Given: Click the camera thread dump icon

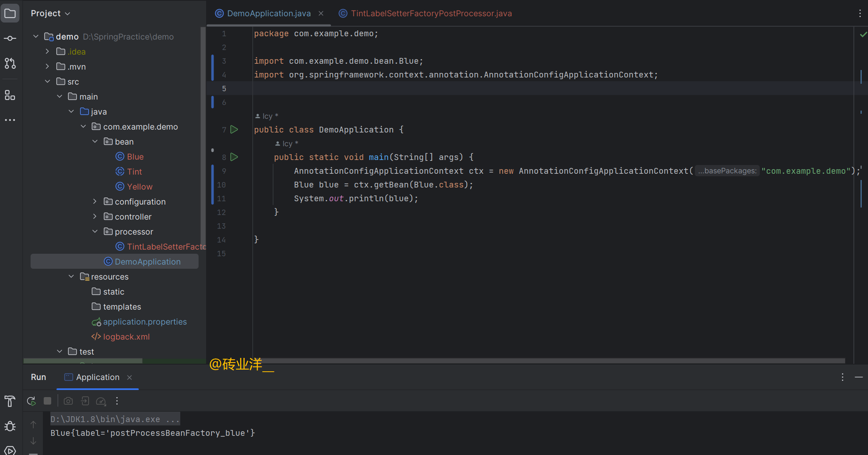Looking at the screenshot, I should tap(68, 400).
